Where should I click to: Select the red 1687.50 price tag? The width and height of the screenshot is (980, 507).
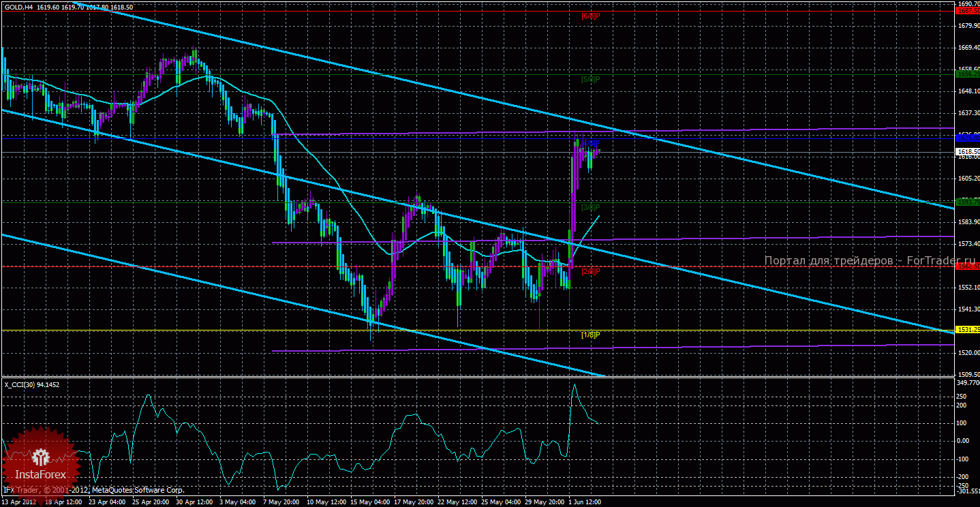pos(967,11)
